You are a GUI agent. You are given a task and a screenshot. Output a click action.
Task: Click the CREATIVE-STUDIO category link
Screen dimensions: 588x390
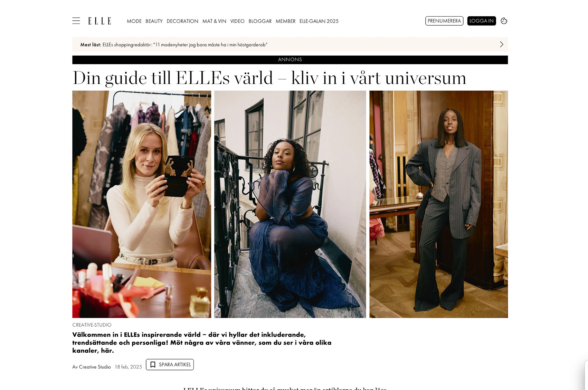92,325
